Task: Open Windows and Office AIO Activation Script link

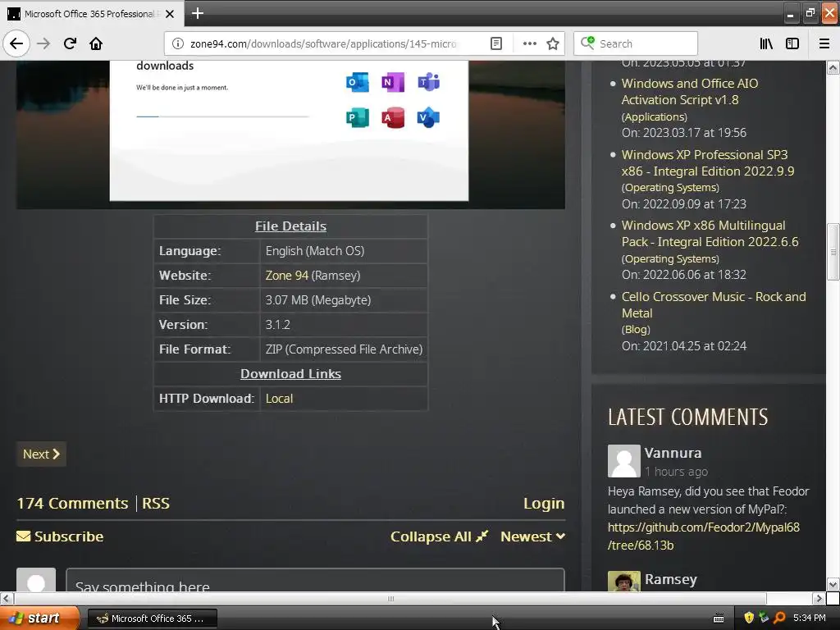Action: (689, 92)
